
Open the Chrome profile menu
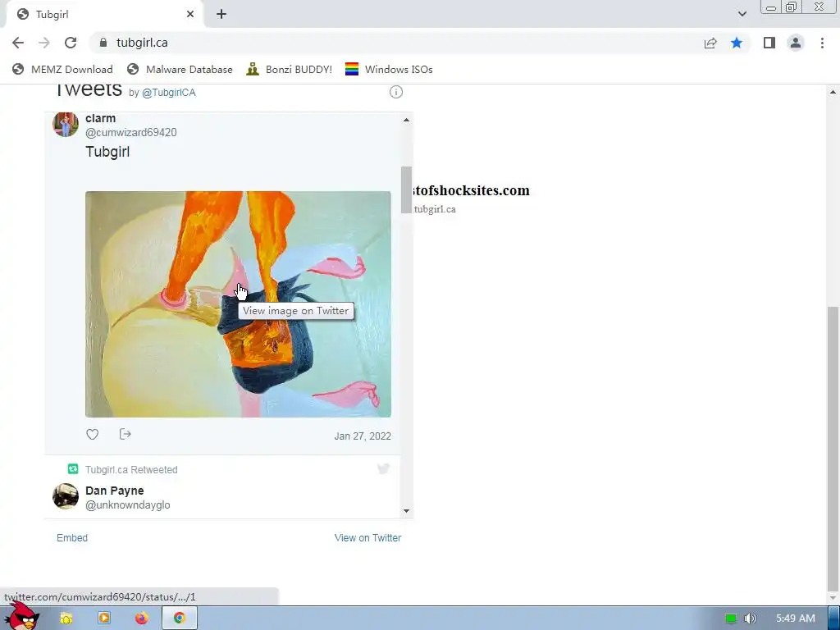tap(796, 43)
